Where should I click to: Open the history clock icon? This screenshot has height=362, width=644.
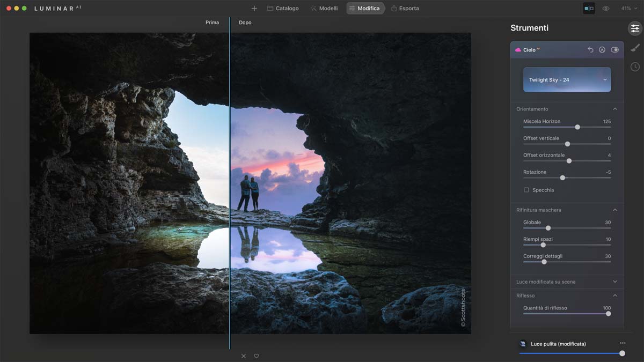[635, 67]
